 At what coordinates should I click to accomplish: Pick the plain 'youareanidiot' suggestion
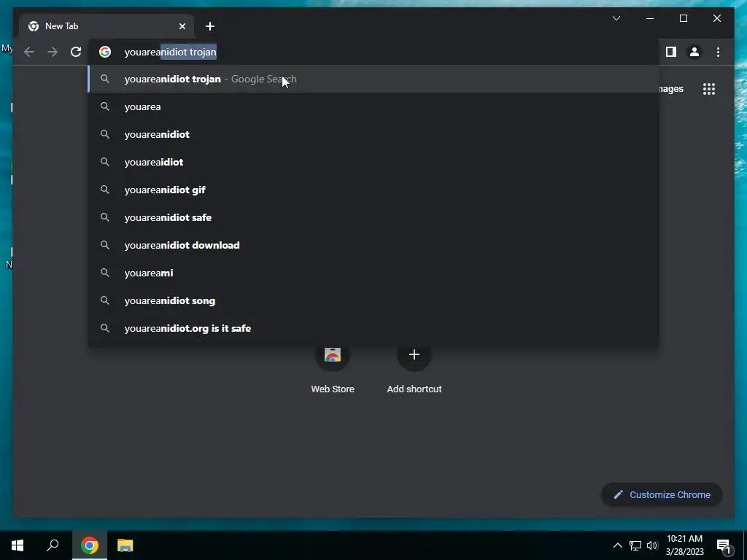point(373,134)
